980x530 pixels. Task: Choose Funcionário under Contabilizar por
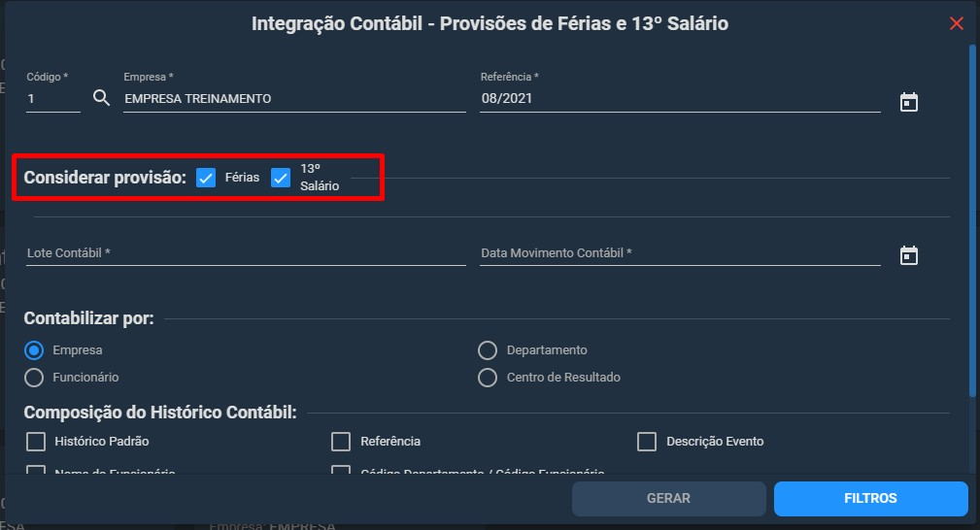point(34,378)
